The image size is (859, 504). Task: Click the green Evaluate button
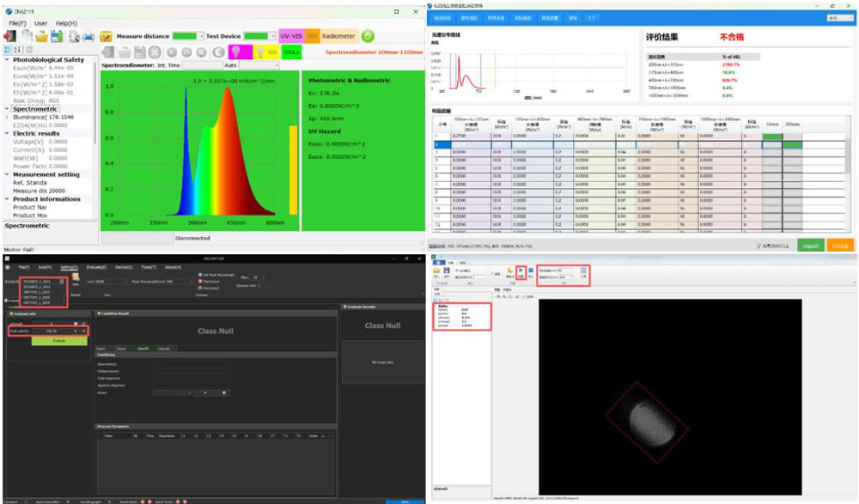[x=59, y=341]
